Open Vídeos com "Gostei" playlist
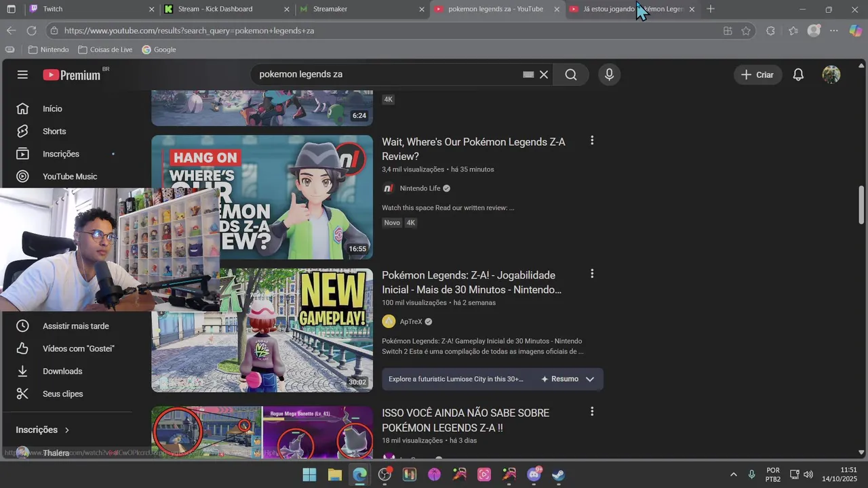The width and height of the screenshot is (868, 488). 79,348
